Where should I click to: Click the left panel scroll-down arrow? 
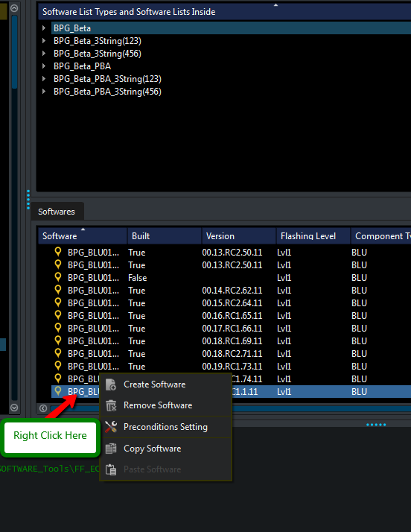coord(14,408)
